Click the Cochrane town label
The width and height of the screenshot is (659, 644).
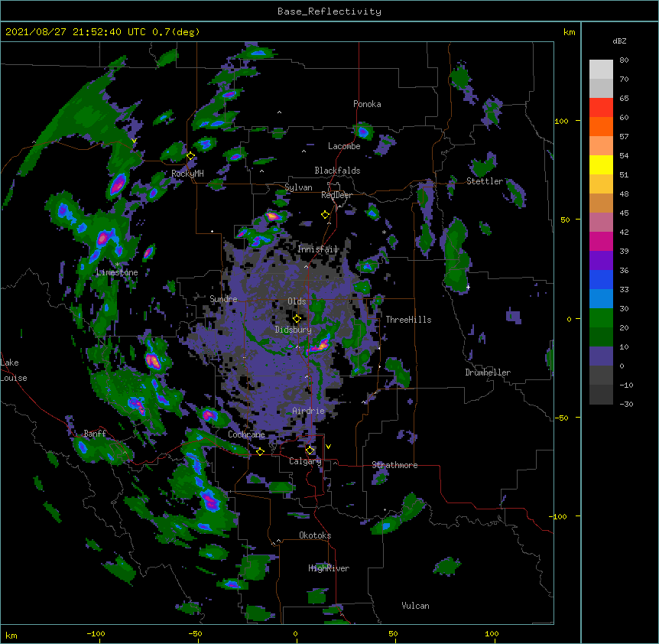247,434
